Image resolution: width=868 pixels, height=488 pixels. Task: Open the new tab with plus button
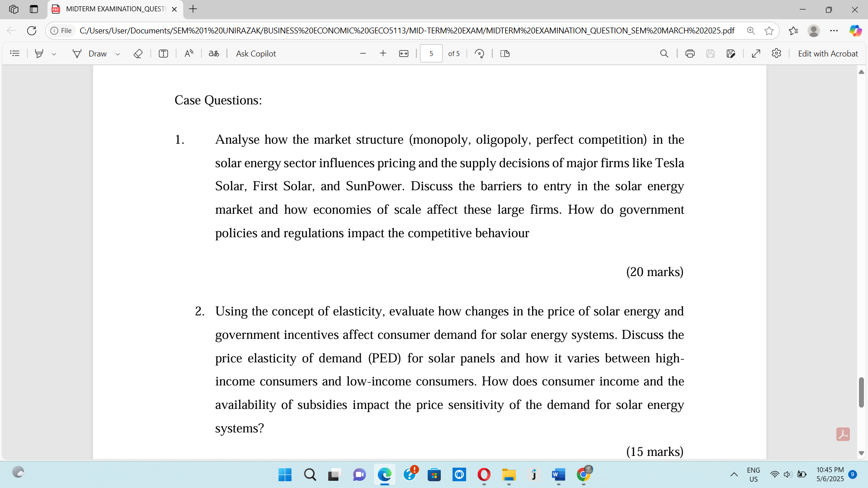point(193,9)
